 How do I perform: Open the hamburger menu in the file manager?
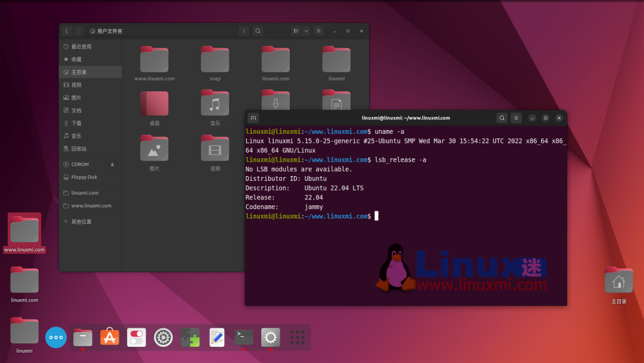[x=318, y=30]
